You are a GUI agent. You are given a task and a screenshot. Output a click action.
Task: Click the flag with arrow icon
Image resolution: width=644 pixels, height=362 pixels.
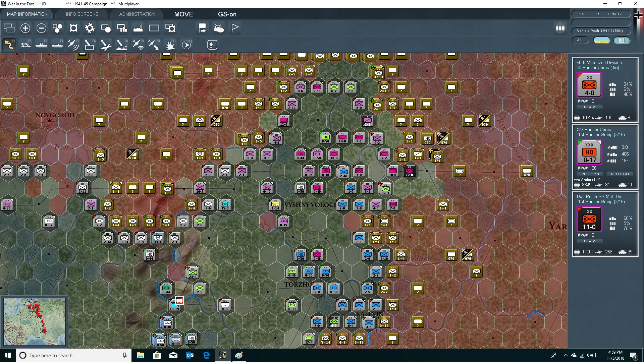202,28
